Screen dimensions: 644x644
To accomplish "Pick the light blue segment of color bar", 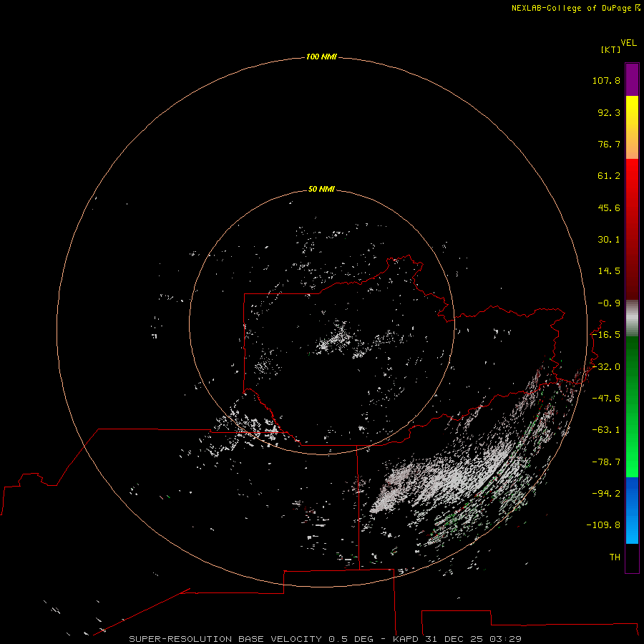I will (632, 530).
